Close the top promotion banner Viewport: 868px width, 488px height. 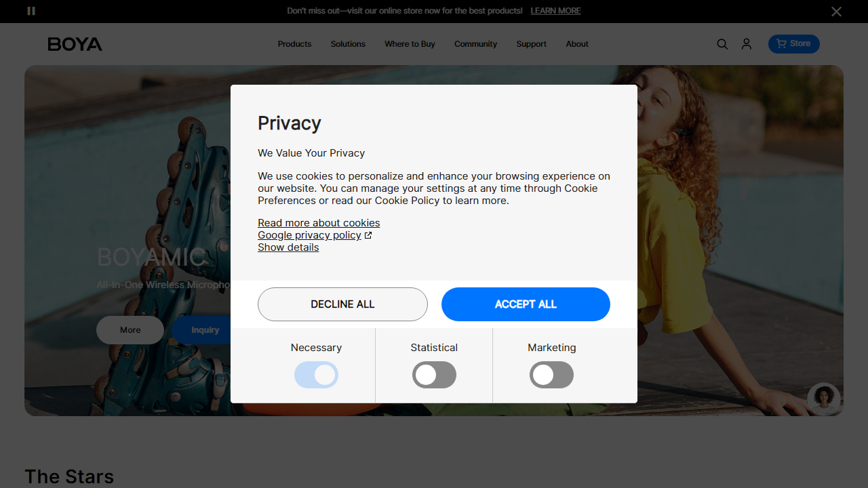click(837, 12)
